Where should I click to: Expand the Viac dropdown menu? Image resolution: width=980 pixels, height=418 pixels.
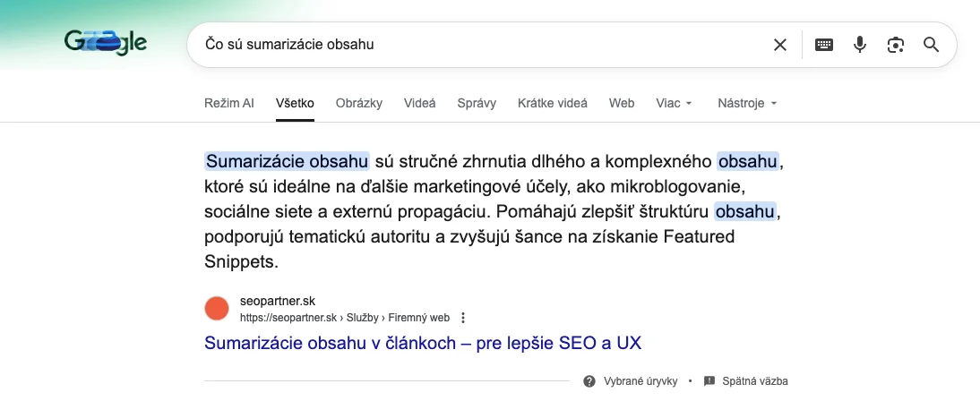coord(674,103)
